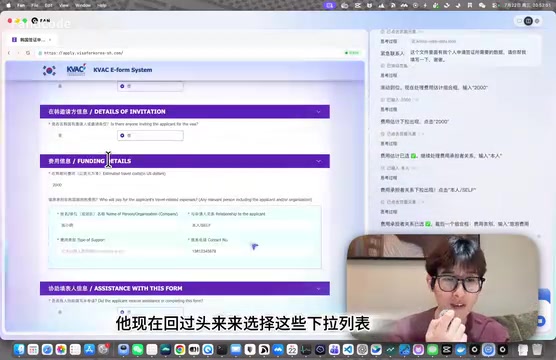Open Calendar showing 22 from the Dock

tap(292, 350)
